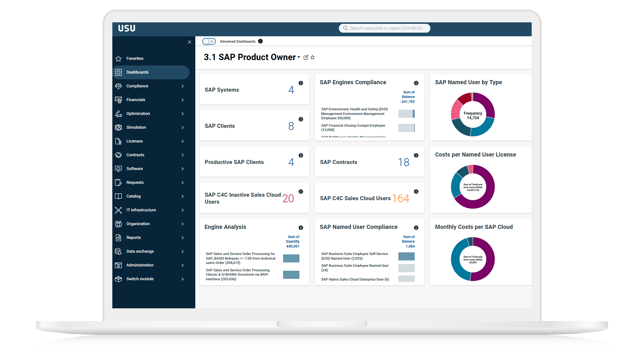
Task: Click the USU logo
Action: (x=127, y=29)
